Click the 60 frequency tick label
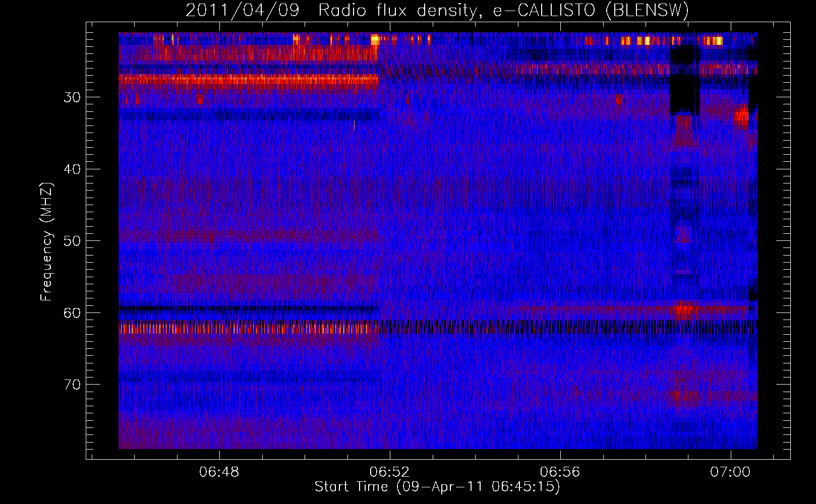This screenshot has width=816, height=504. click(x=72, y=313)
